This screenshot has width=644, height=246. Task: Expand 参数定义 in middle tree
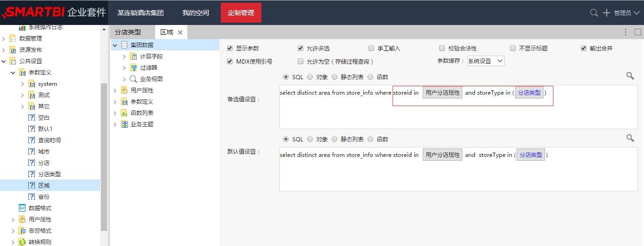click(115, 102)
